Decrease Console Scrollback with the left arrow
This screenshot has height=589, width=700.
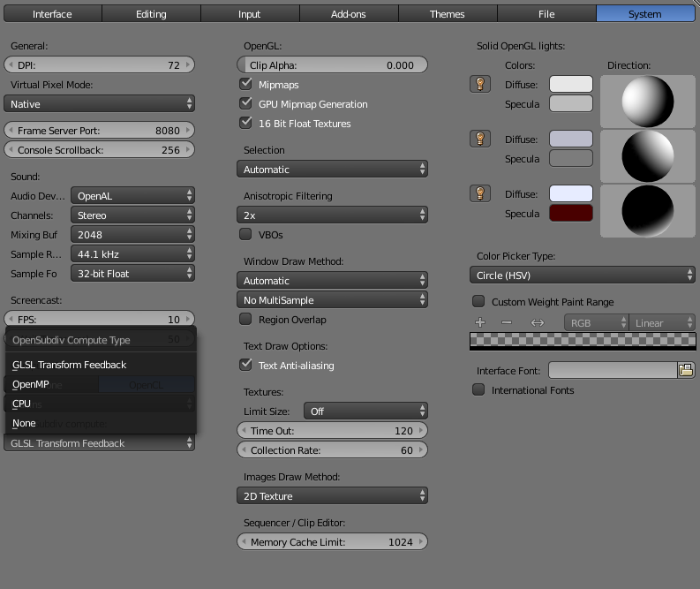(x=11, y=149)
